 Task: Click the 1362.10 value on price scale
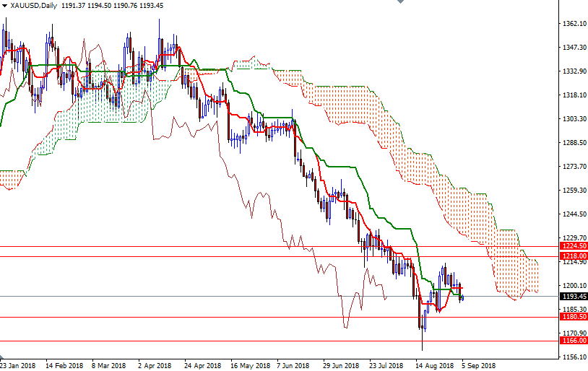coord(573,24)
